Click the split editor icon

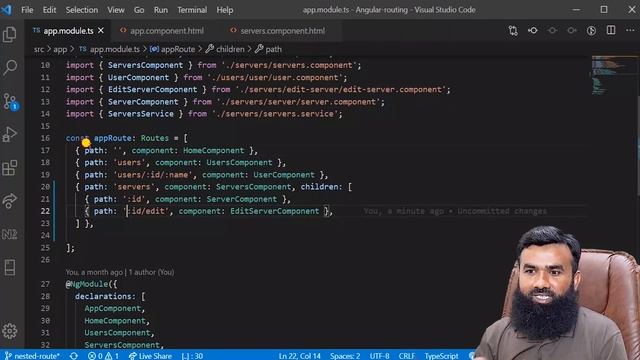point(611,31)
